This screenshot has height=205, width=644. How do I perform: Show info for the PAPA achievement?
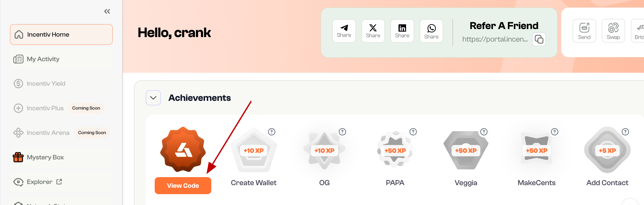click(413, 132)
